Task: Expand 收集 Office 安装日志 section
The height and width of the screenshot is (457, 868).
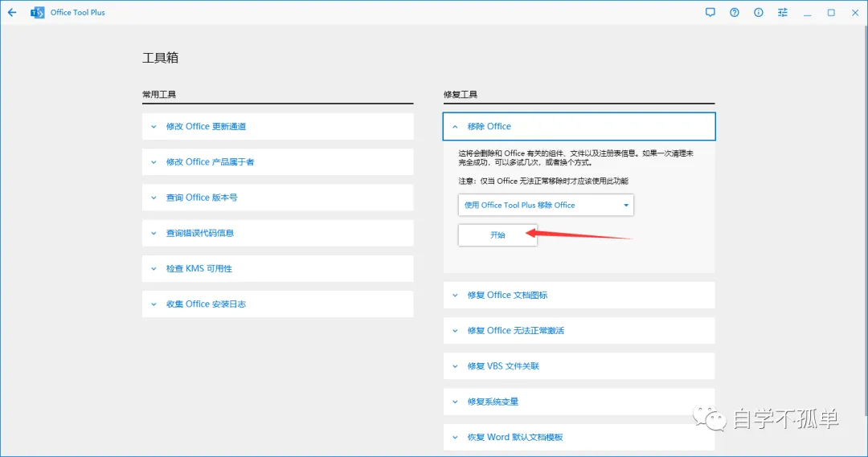Action: [x=278, y=304]
